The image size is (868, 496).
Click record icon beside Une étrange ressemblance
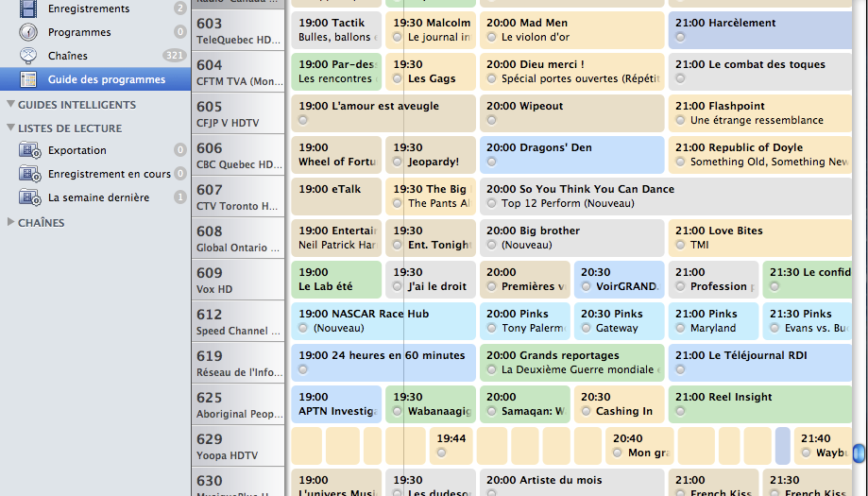tap(681, 121)
